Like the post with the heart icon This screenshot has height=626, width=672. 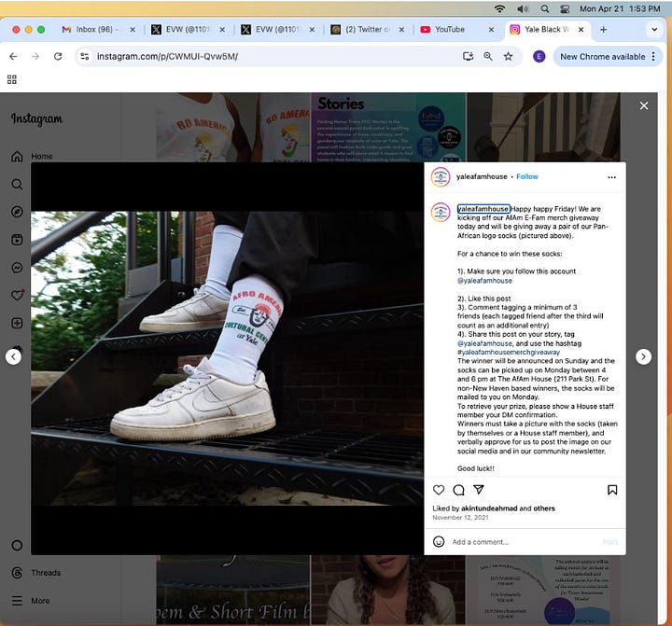coord(439,490)
